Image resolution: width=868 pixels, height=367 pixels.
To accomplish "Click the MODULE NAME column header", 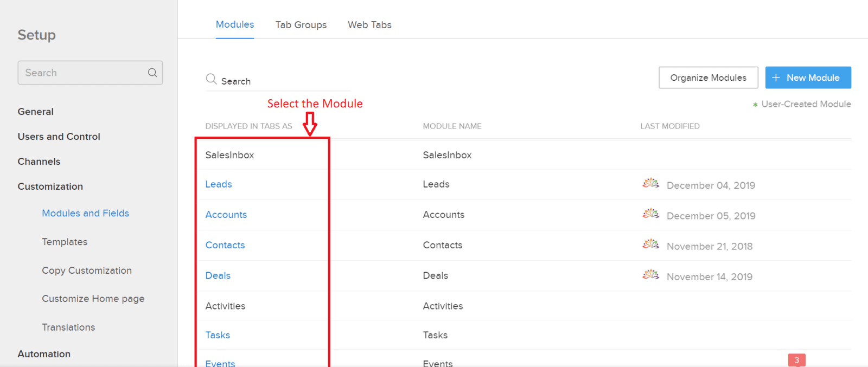I will point(452,126).
